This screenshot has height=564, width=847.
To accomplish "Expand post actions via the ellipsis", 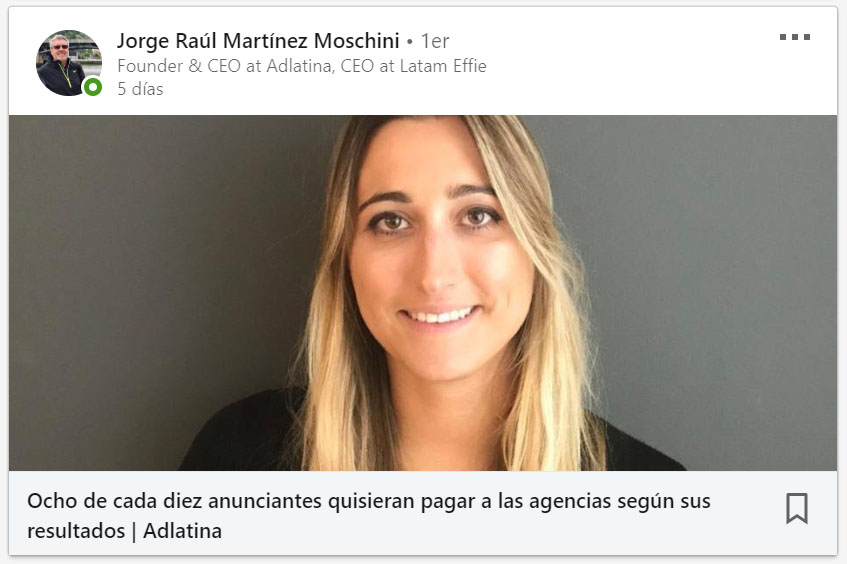I will pyautogui.click(x=795, y=37).
